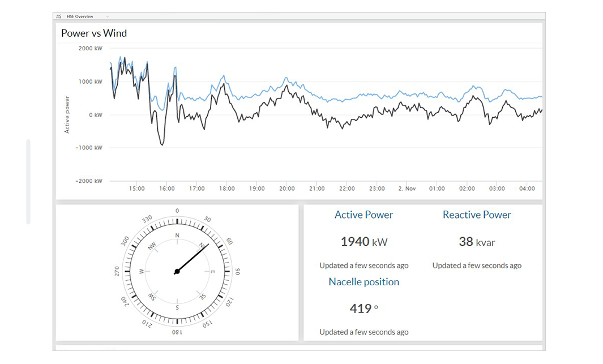Click the SW marker on the compass
Image resolution: width=603 pixels, height=364 pixels.
(152, 298)
